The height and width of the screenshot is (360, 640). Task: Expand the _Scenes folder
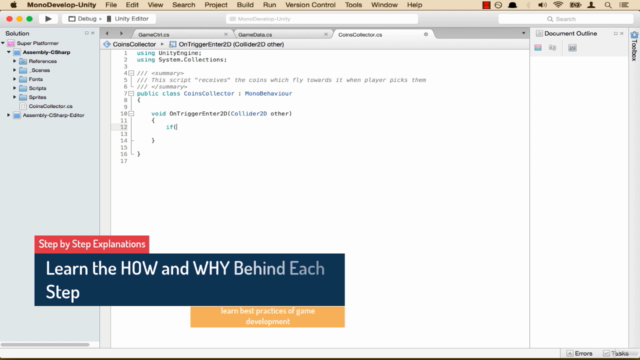tap(15, 70)
